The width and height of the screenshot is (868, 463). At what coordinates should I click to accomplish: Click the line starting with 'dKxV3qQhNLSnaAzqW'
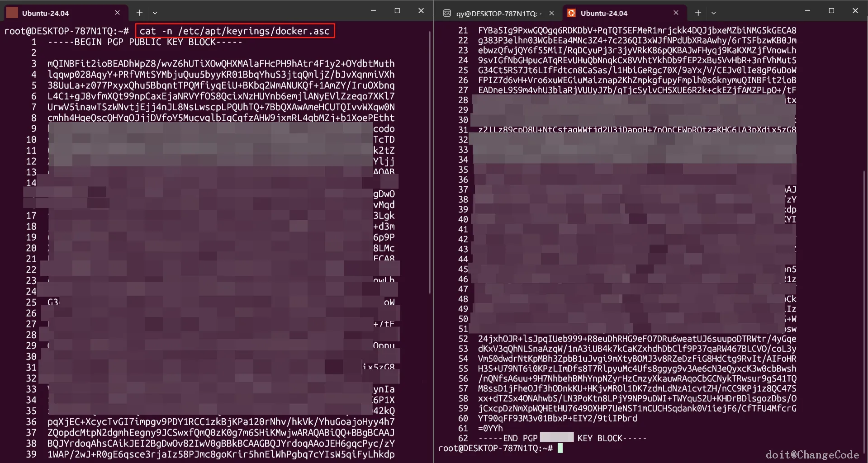[637, 349]
